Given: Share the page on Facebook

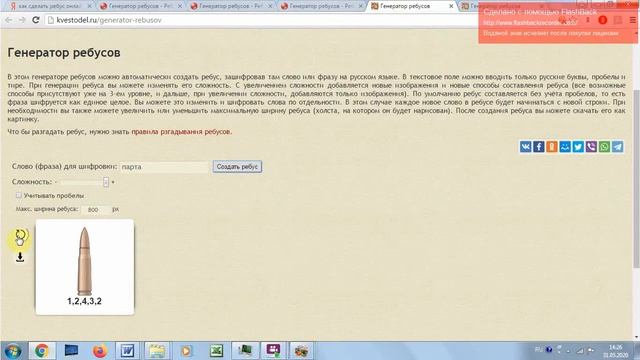Looking at the screenshot, I should pos(538,147).
